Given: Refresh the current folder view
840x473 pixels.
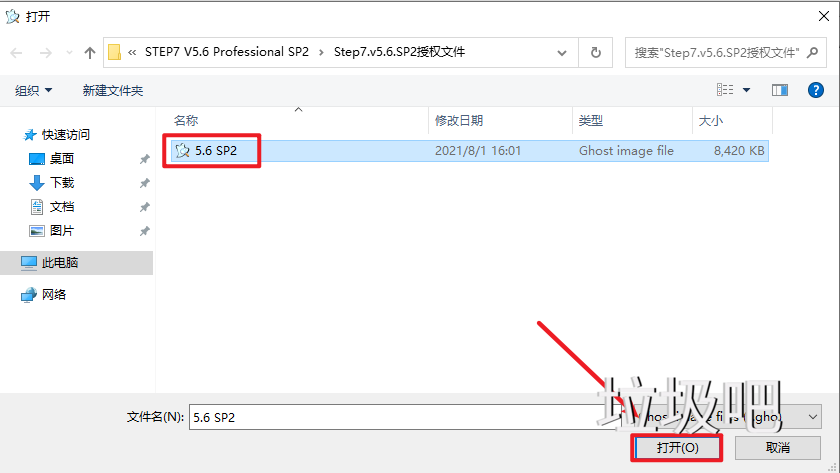Looking at the screenshot, I should click(596, 52).
